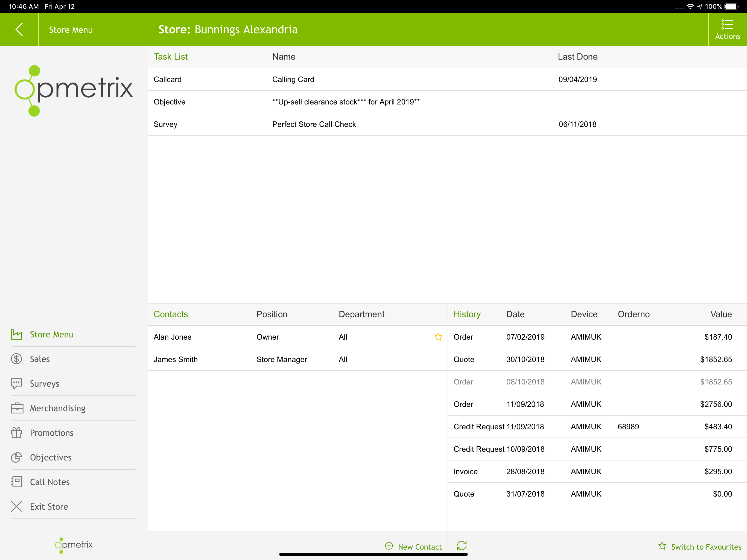Click the Sales dollar icon

pyautogui.click(x=16, y=359)
